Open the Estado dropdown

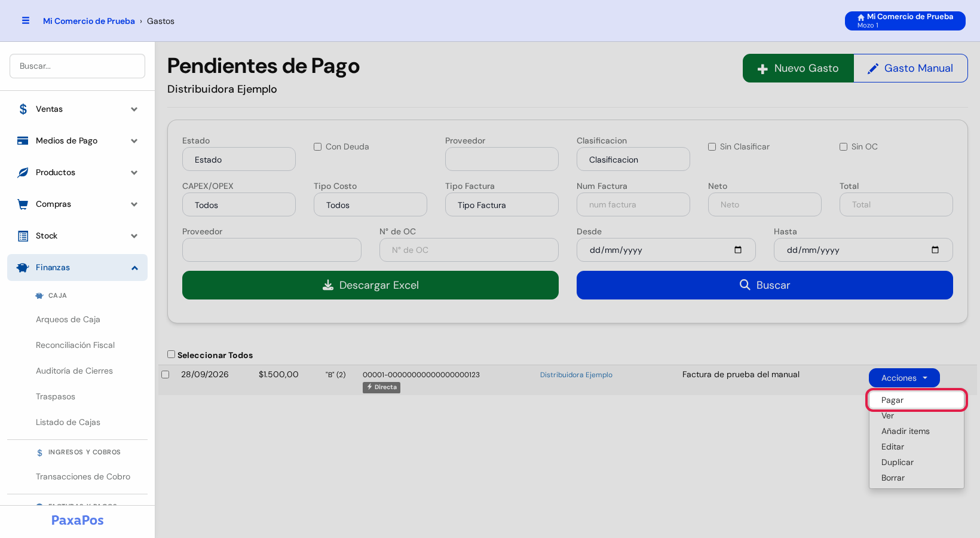pos(239,159)
